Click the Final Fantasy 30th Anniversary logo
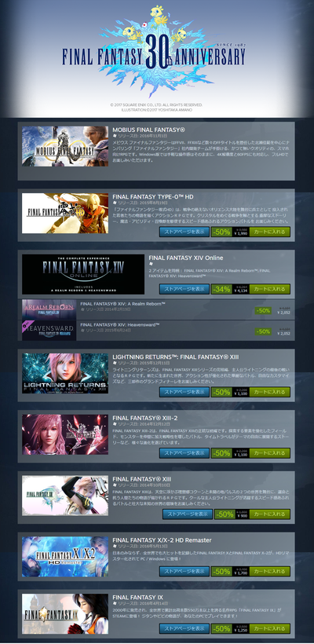Viewport: 314px width, 644px height. (x=154, y=51)
